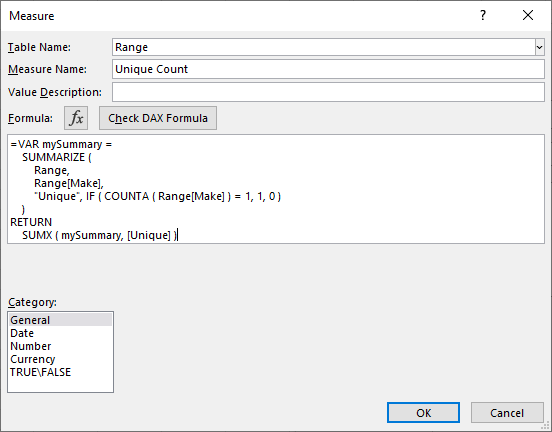Click the SUMX line in the formula editor
552x432 pixels.
[x=100, y=235]
